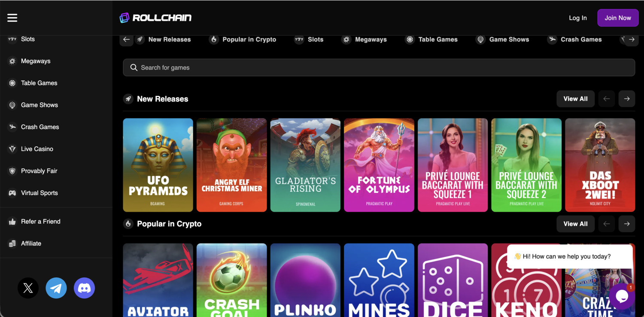Click the Rollchain logo
644x317 pixels.
155,18
